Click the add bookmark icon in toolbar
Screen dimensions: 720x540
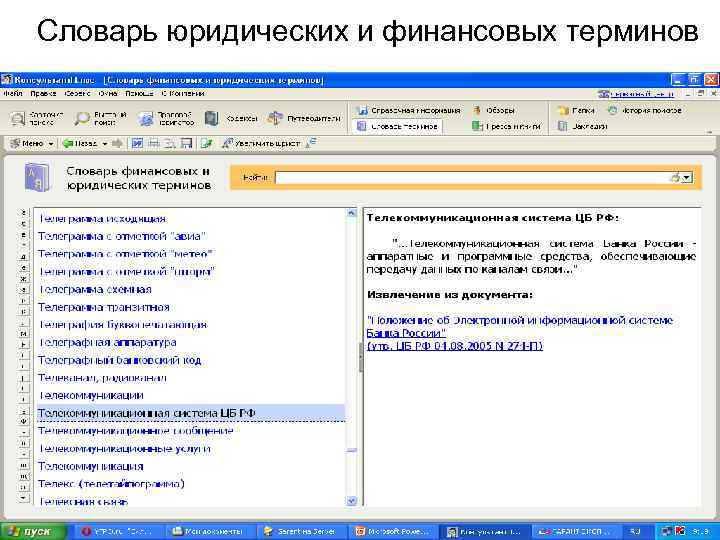(x=206, y=144)
